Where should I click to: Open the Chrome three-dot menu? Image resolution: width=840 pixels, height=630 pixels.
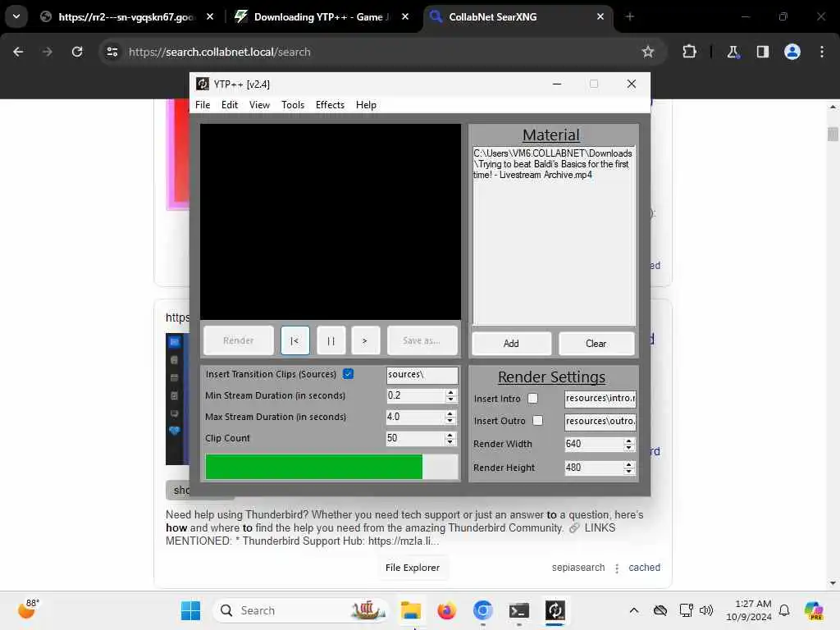(x=822, y=52)
